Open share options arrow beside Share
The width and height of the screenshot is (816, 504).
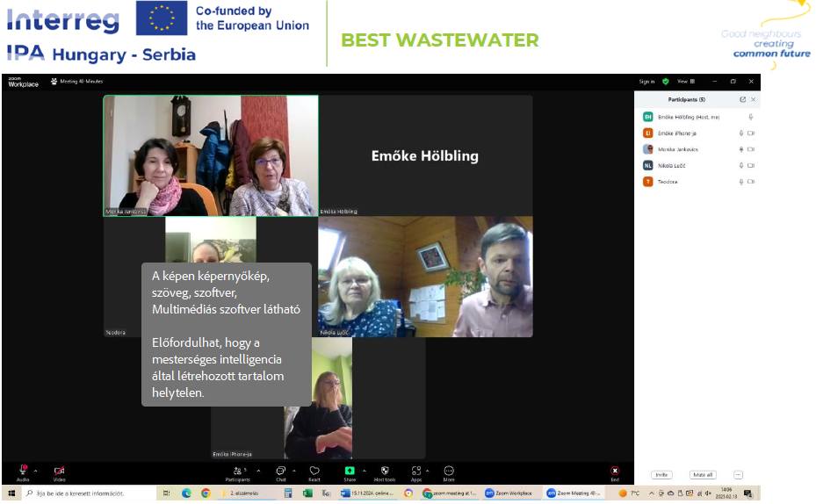click(x=365, y=471)
